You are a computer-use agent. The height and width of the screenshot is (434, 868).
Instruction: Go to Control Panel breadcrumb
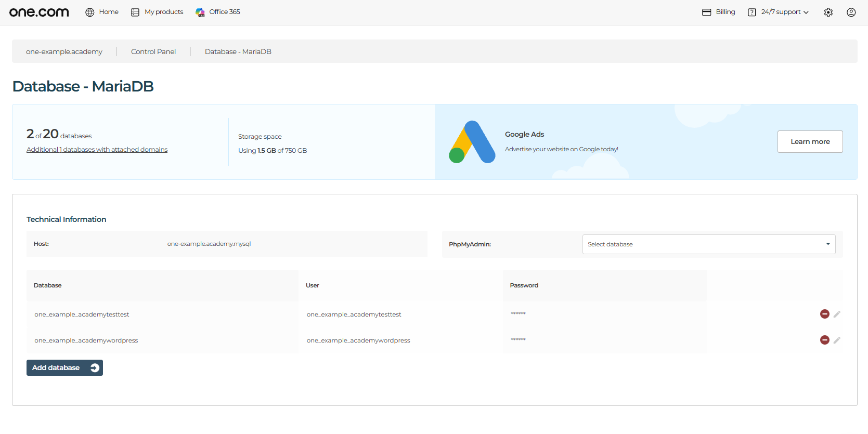point(153,51)
